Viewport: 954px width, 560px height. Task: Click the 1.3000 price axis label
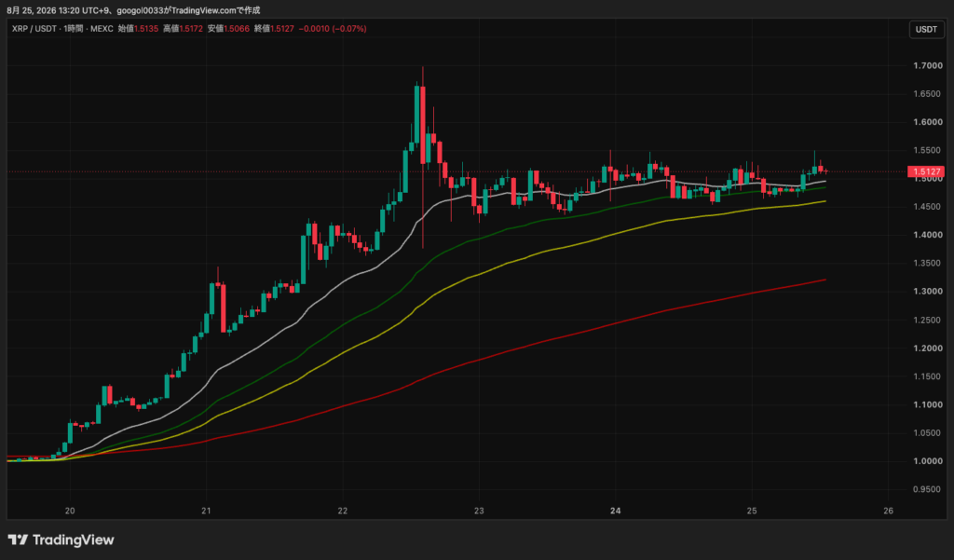coord(928,292)
